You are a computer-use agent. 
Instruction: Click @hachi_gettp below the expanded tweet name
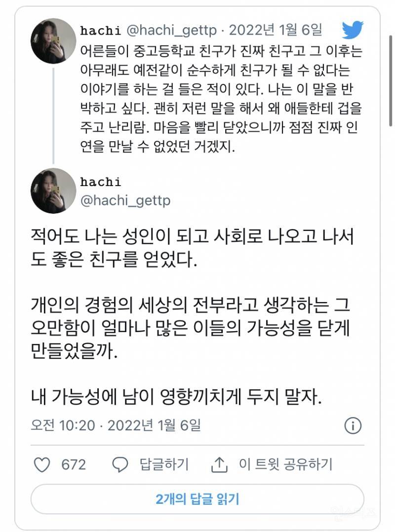(125, 200)
